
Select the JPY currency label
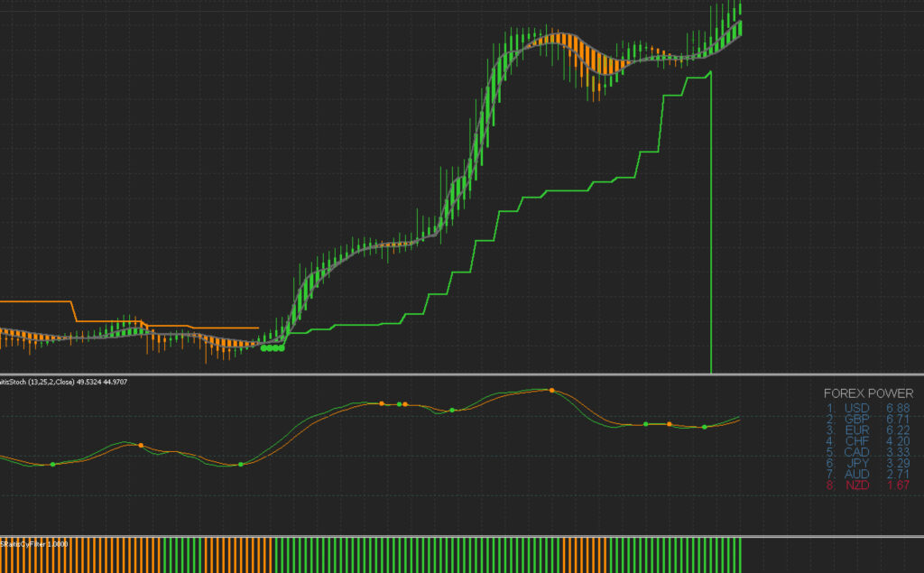(x=857, y=463)
